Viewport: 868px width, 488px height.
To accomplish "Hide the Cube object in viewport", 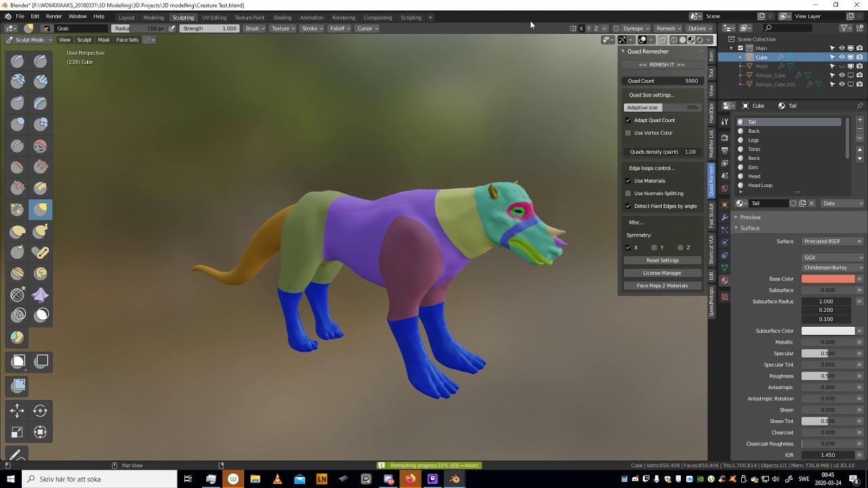I will click(x=842, y=57).
